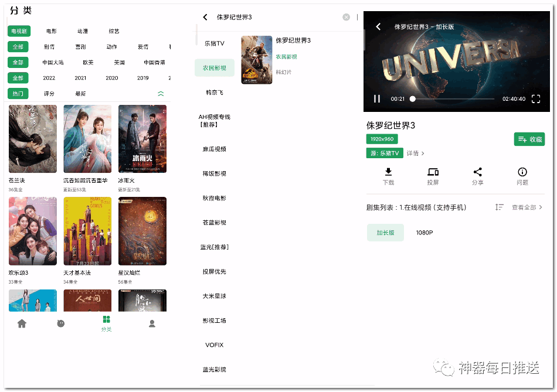557x392 pixels.
Task: Choose the 中国大陆 region filter
Action: tap(53, 62)
